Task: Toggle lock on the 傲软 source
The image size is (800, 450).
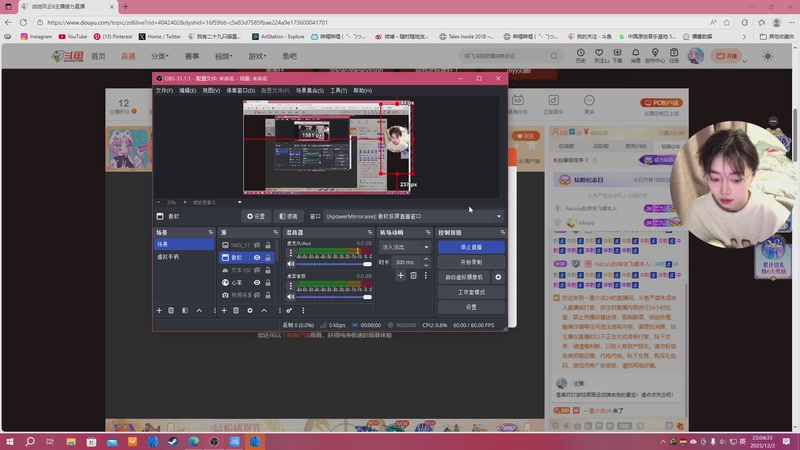Action: click(x=268, y=258)
